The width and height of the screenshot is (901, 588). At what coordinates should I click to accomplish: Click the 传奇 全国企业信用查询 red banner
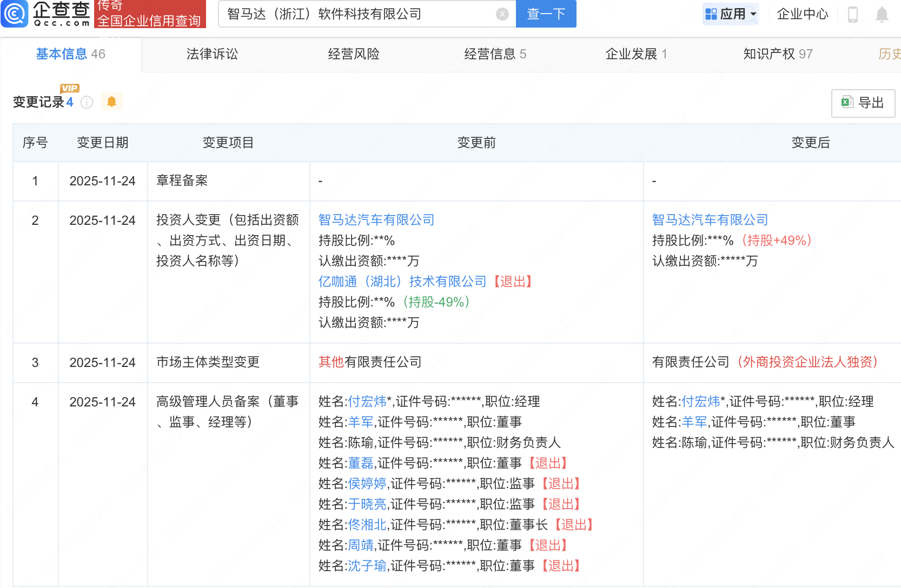[x=150, y=14]
